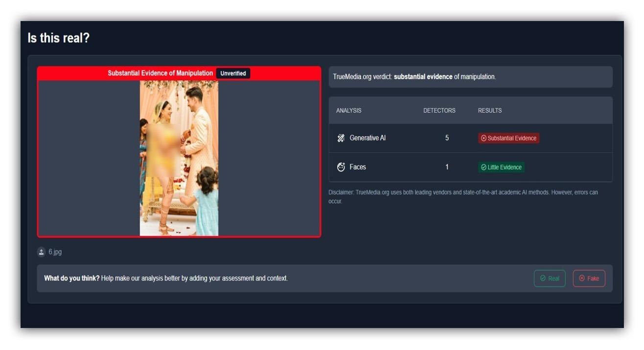Click the X icon in Substantial Evidence badge
This screenshot has height=350, width=644.
(483, 138)
